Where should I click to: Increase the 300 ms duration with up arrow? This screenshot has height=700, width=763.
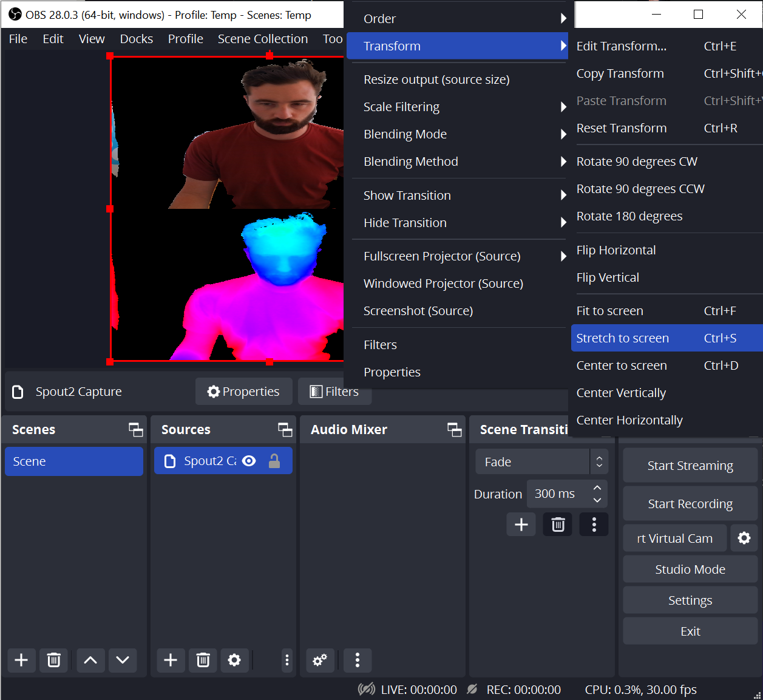pos(597,487)
